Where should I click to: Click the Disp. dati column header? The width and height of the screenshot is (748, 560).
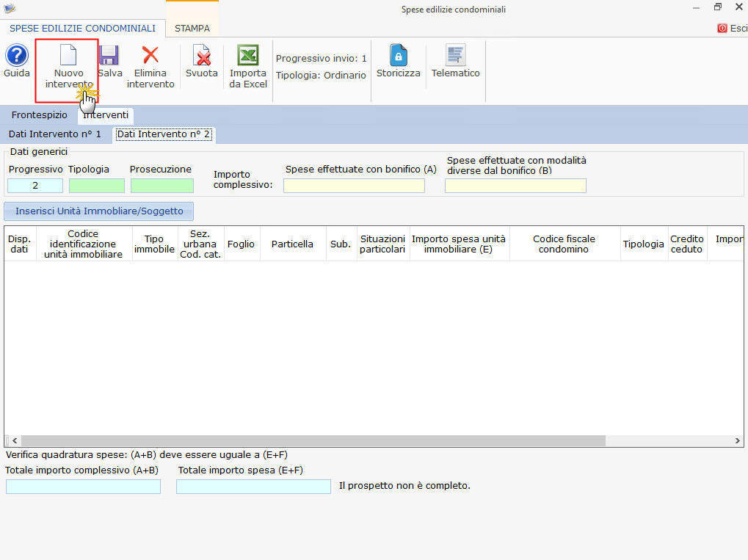click(20, 244)
